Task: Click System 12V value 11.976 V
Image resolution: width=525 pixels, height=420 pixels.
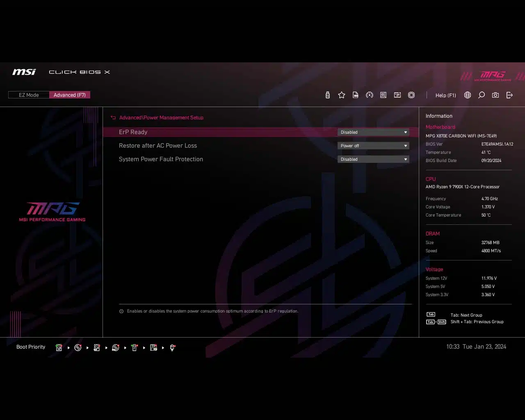Action: [x=489, y=278]
